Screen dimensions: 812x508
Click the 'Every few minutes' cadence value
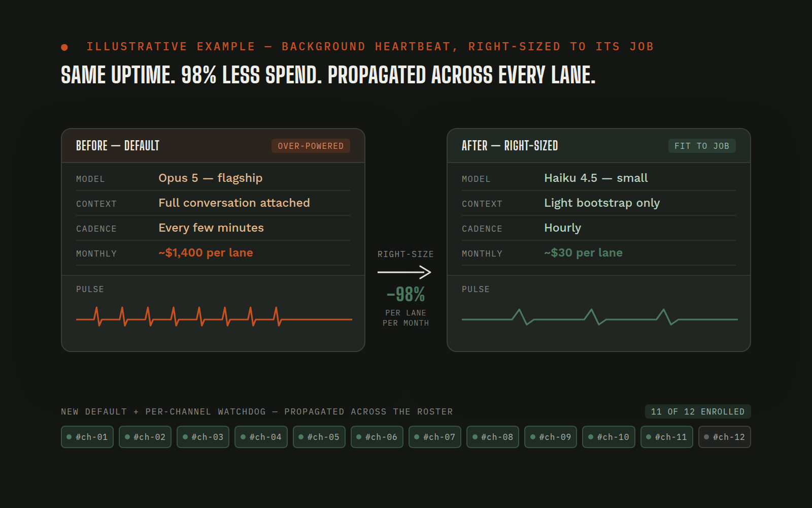pyautogui.click(x=211, y=228)
